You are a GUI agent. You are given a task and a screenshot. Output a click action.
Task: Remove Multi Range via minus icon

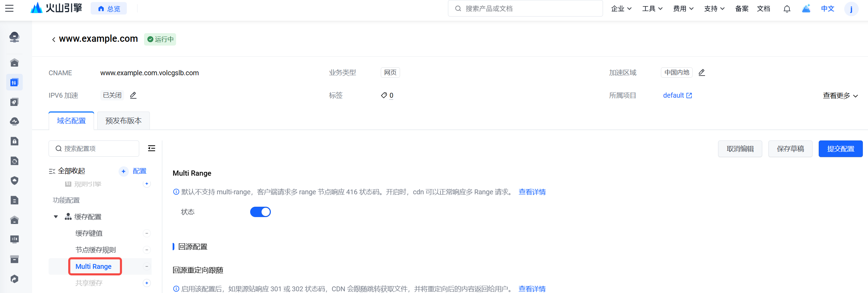[x=147, y=266]
